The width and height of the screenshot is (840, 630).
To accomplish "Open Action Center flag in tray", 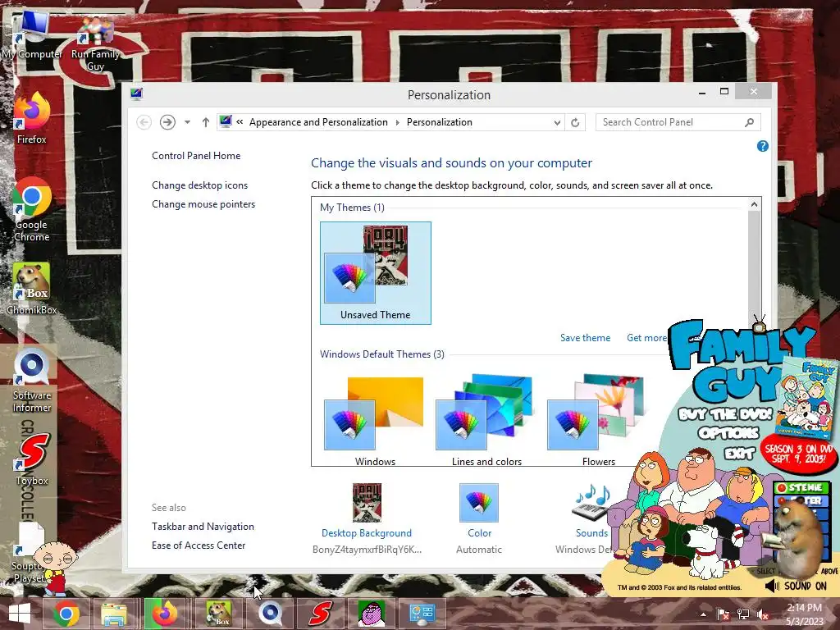I will pos(724,614).
